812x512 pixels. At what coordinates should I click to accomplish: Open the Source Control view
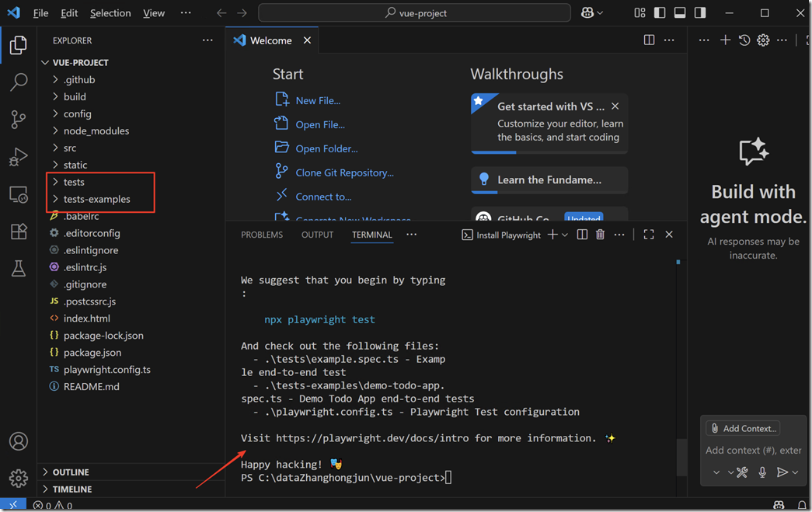pyautogui.click(x=18, y=119)
